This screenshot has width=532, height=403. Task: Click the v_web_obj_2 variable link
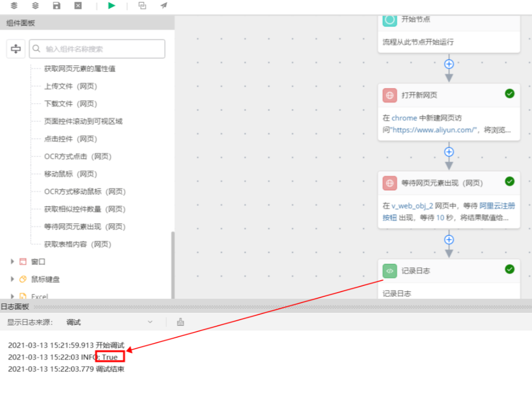[x=412, y=206]
